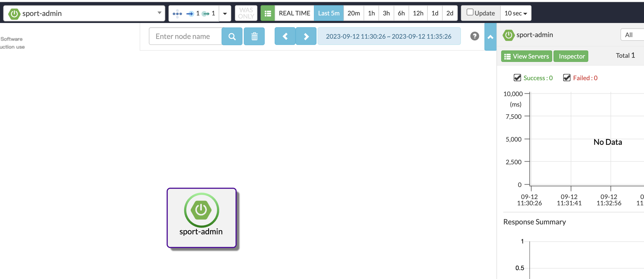Click the inbound/outbound depth dropdown arrow
Image resolution: width=644 pixels, height=279 pixels.
(x=225, y=13)
